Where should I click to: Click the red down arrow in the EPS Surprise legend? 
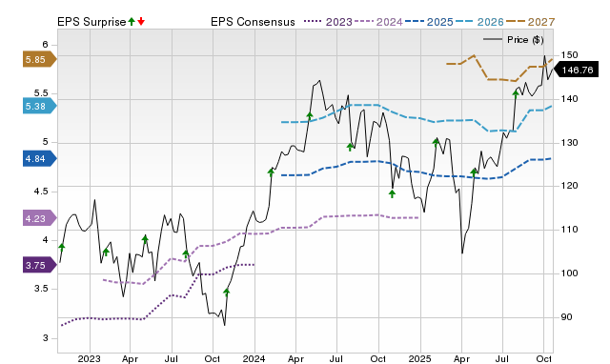pos(141,21)
